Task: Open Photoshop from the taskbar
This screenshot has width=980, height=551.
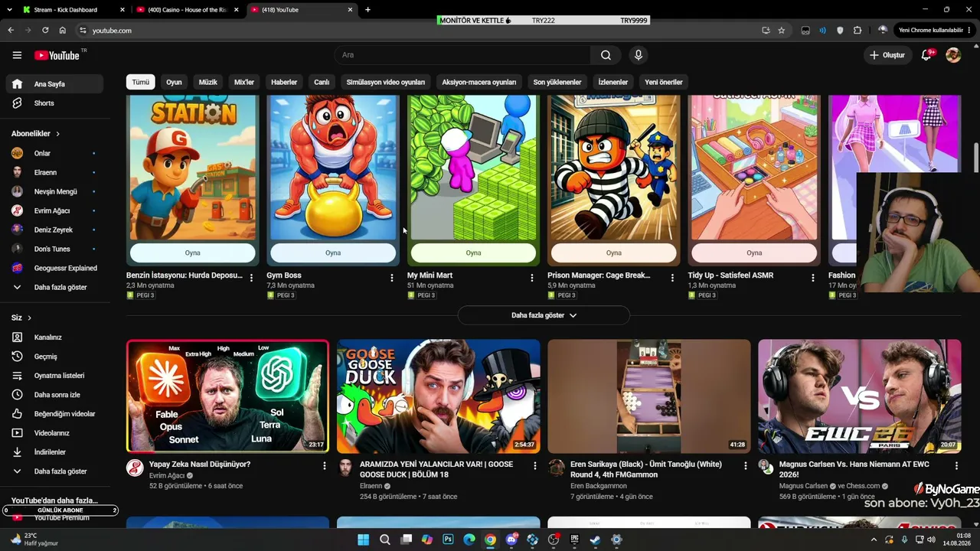Action: coord(448,540)
